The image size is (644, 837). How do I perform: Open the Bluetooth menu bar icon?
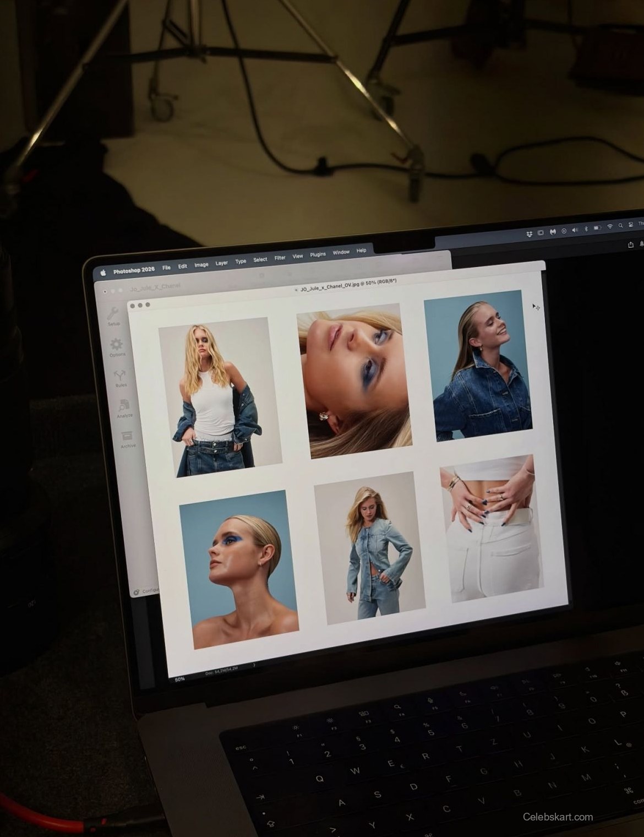coord(586,229)
